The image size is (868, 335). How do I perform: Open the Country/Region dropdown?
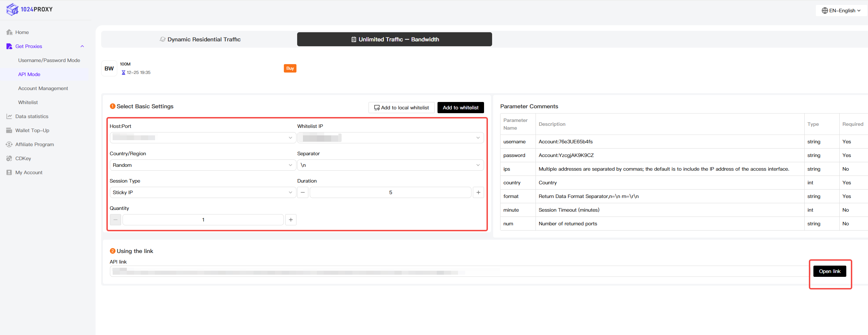[202, 165]
